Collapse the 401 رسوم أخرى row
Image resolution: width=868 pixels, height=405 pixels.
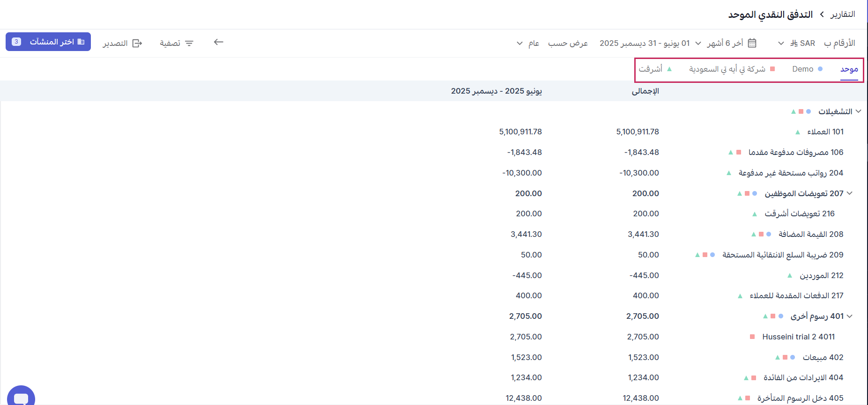coord(850,317)
